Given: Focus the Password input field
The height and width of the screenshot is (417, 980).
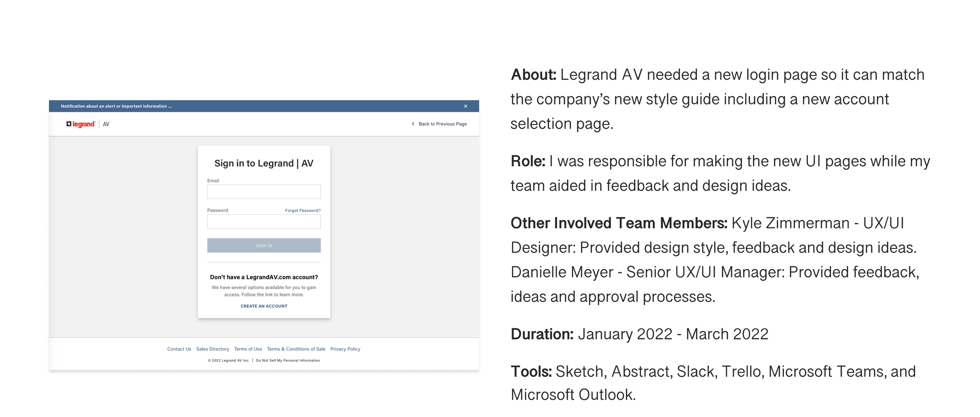Looking at the screenshot, I should coord(264,222).
